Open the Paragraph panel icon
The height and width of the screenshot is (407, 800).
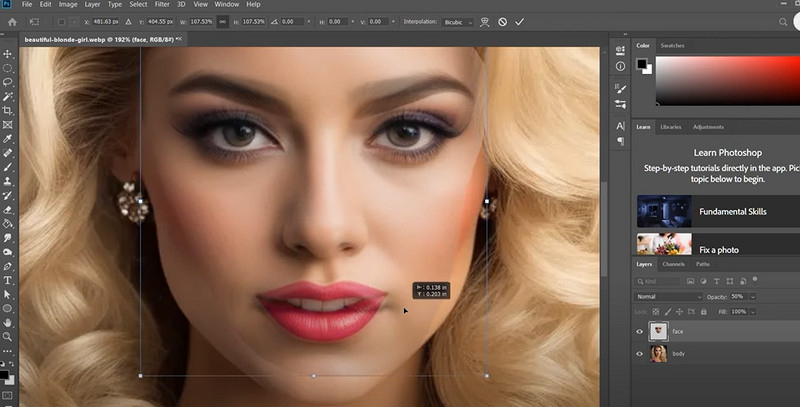click(x=620, y=141)
